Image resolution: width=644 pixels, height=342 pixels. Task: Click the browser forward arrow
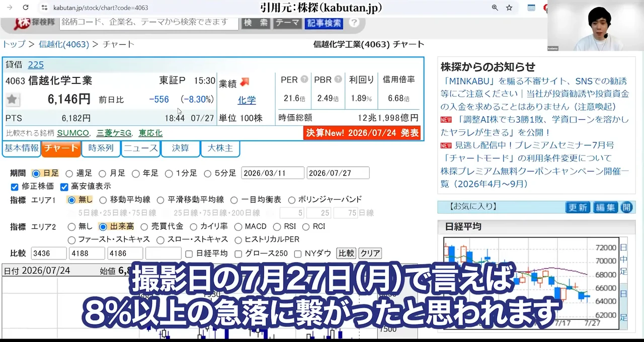click(x=10, y=8)
